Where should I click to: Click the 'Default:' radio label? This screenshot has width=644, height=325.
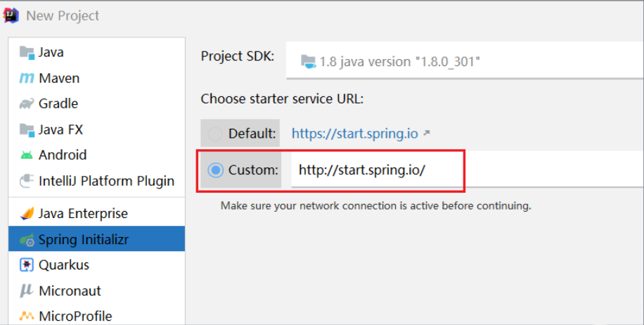[x=252, y=134]
